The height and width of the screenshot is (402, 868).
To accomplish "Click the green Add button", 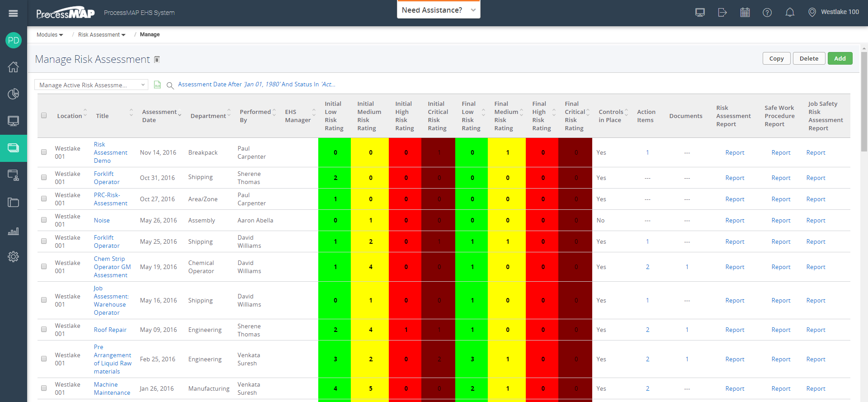I will tap(840, 58).
